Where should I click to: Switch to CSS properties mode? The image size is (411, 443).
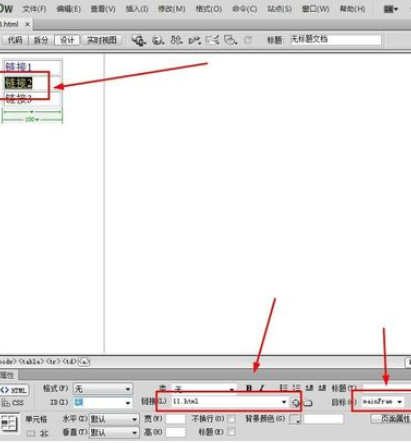(13, 403)
